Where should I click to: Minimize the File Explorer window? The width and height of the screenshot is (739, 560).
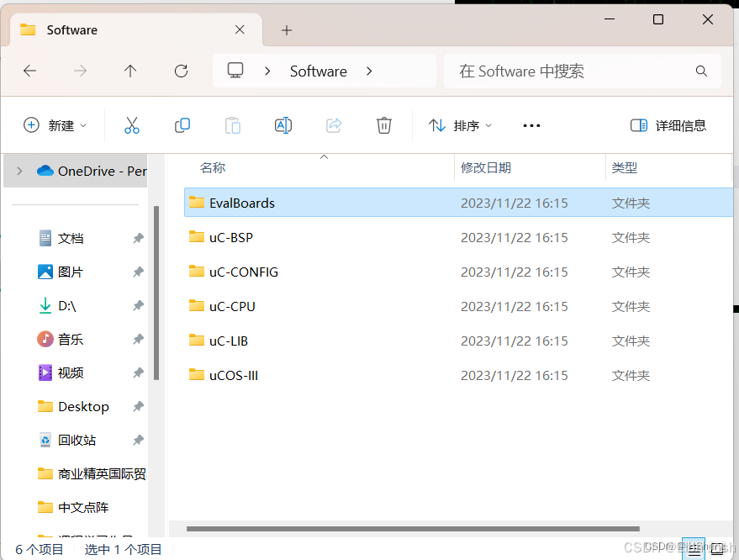click(610, 19)
